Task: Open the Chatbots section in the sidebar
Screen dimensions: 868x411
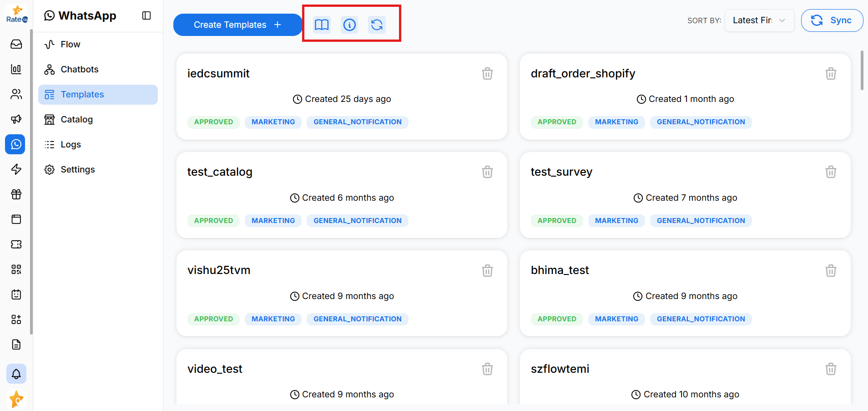Action: 79,69
